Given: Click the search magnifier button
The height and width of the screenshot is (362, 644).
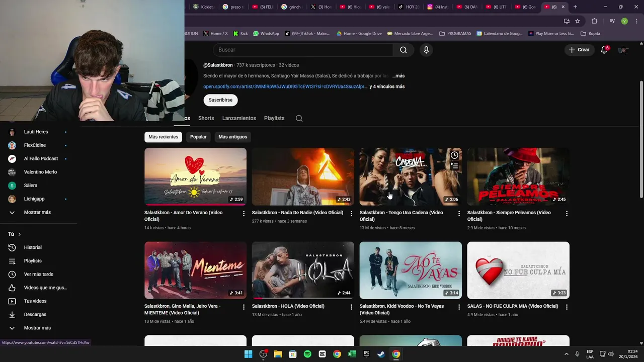Looking at the screenshot, I should coord(404,50).
